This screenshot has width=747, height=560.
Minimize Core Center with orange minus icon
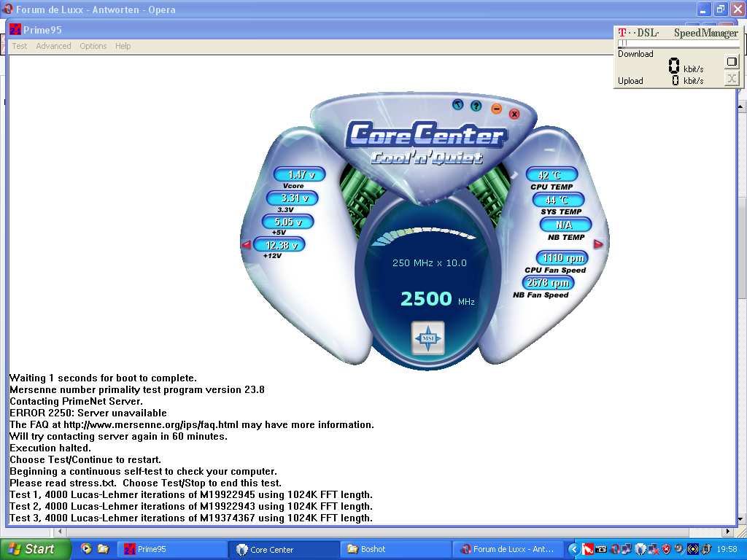pos(496,109)
